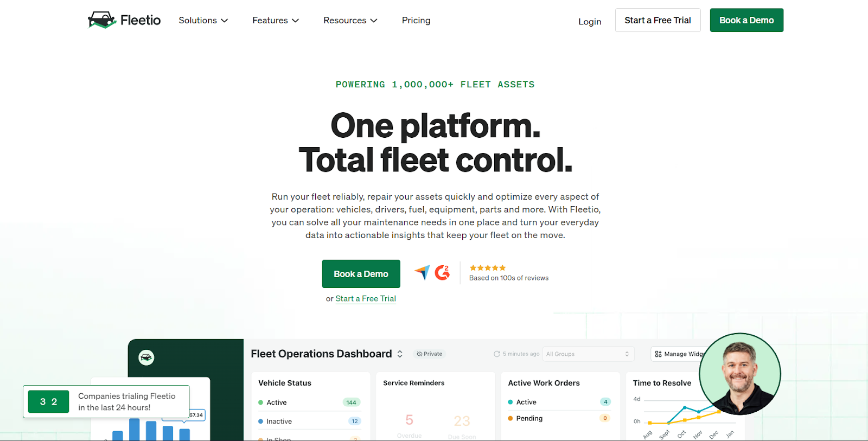Select the Inactive vehicle status row

[309, 421]
